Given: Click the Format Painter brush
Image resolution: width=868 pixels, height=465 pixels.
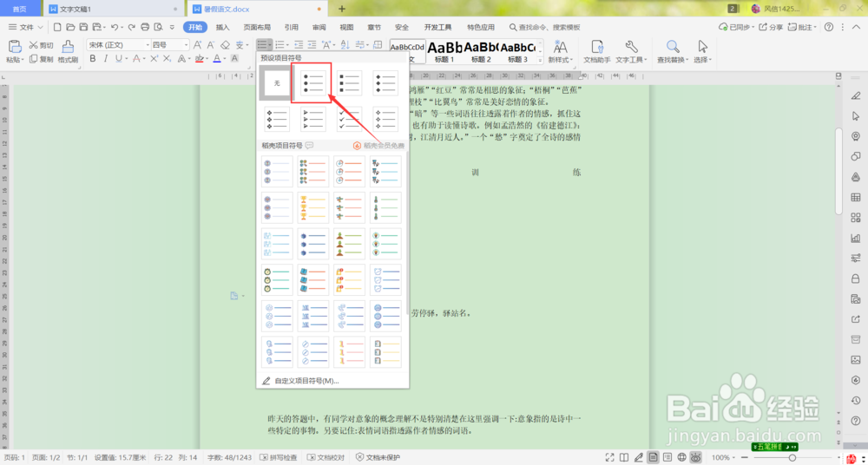Looking at the screenshot, I should click(x=68, y=47).
